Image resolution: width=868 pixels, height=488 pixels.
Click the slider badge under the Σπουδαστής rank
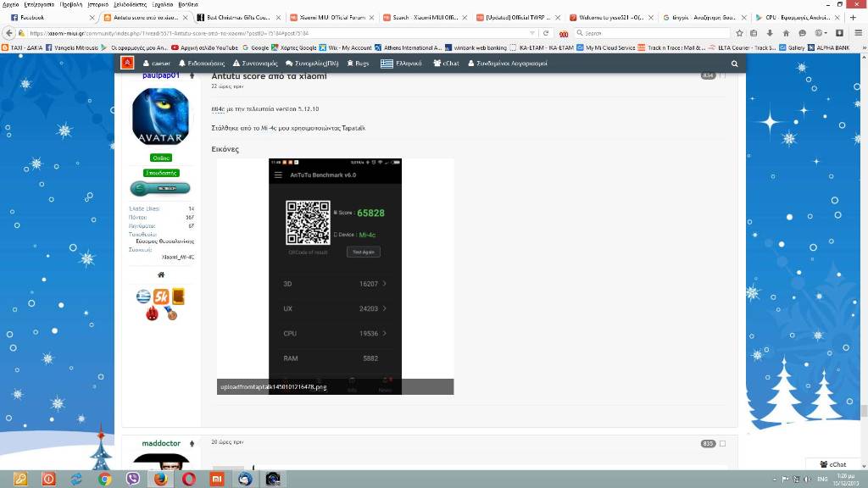(160, 189)
